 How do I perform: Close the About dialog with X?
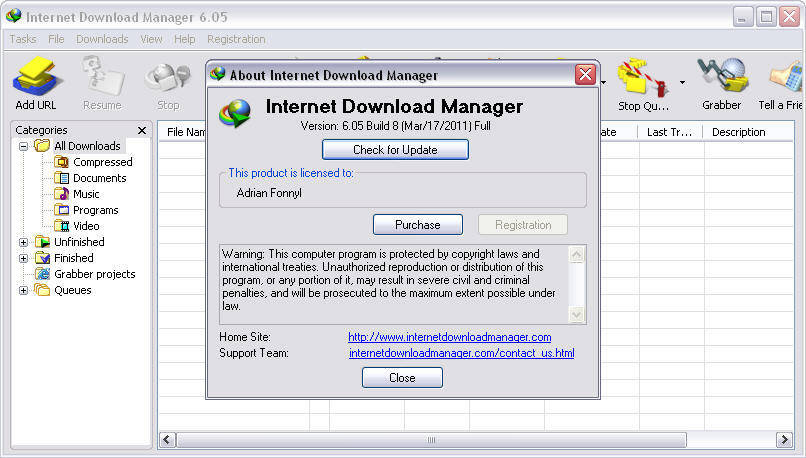click(585, 75)
